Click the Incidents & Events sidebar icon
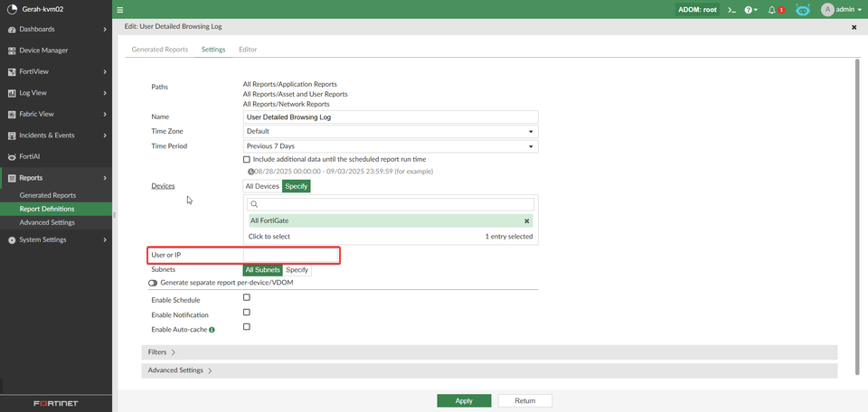The image size is (868, 412). pos(12,136)
